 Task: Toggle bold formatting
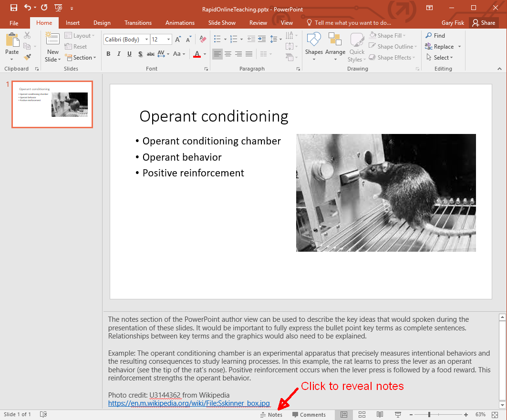tap(108, 54)
